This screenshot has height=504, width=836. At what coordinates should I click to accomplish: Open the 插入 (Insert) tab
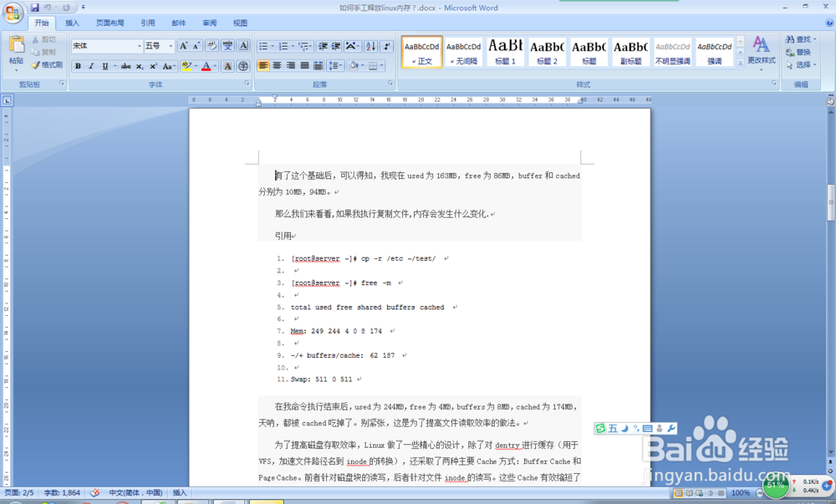pos(72,23)
